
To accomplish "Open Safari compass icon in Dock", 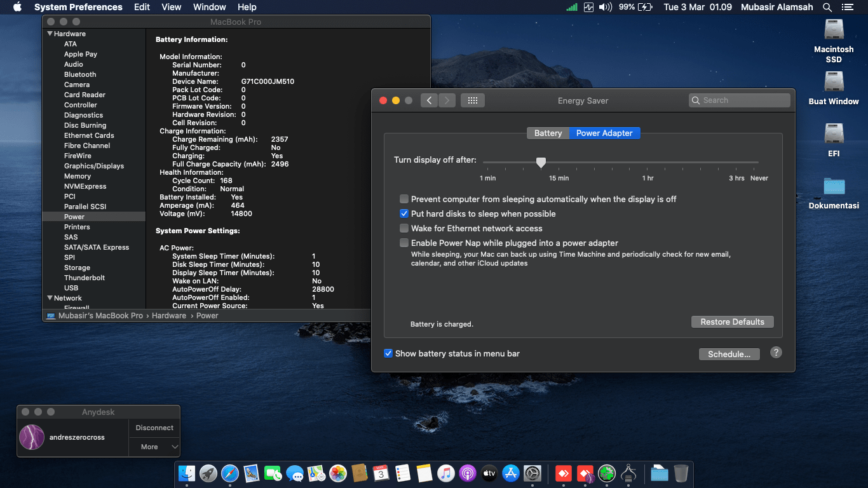I will [230, 473].
